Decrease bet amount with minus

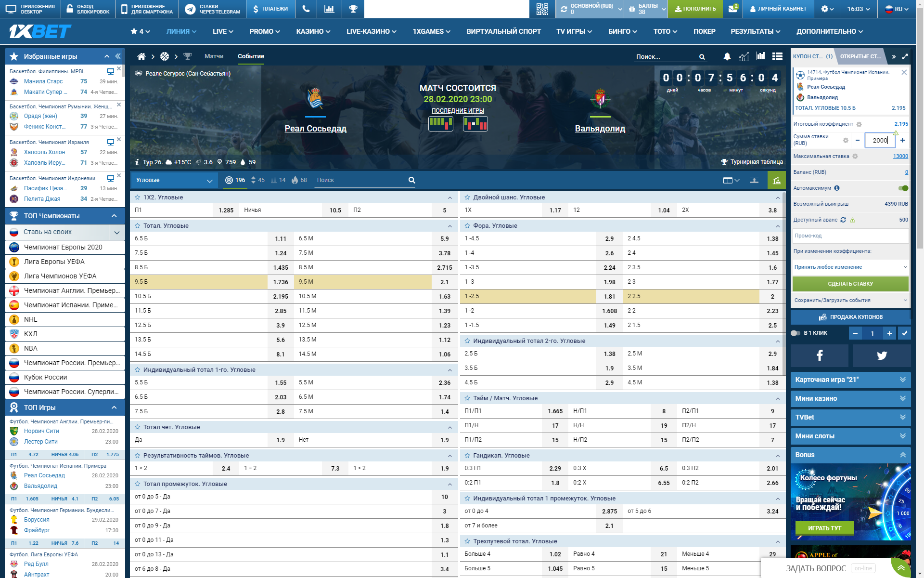(x=857, y=140)
